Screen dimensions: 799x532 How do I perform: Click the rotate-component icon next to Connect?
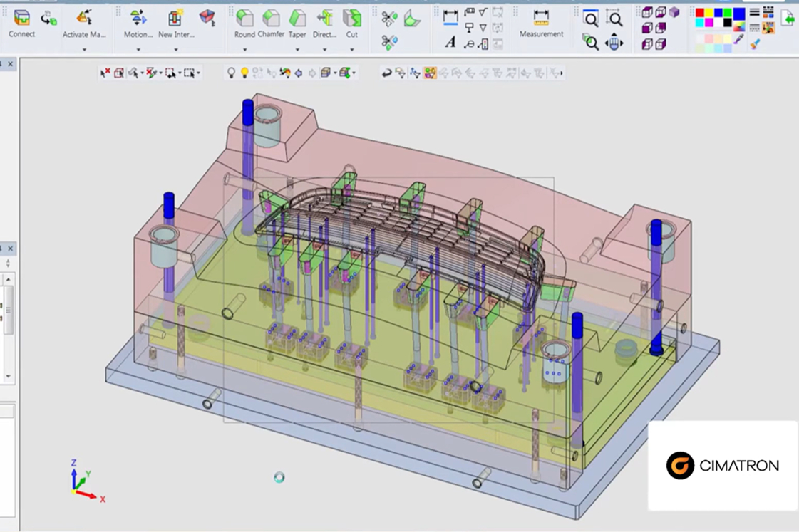tap(49, 19)
